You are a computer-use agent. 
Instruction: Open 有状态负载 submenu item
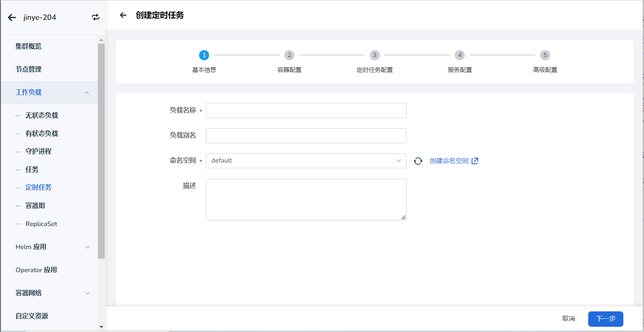[42, 133]
